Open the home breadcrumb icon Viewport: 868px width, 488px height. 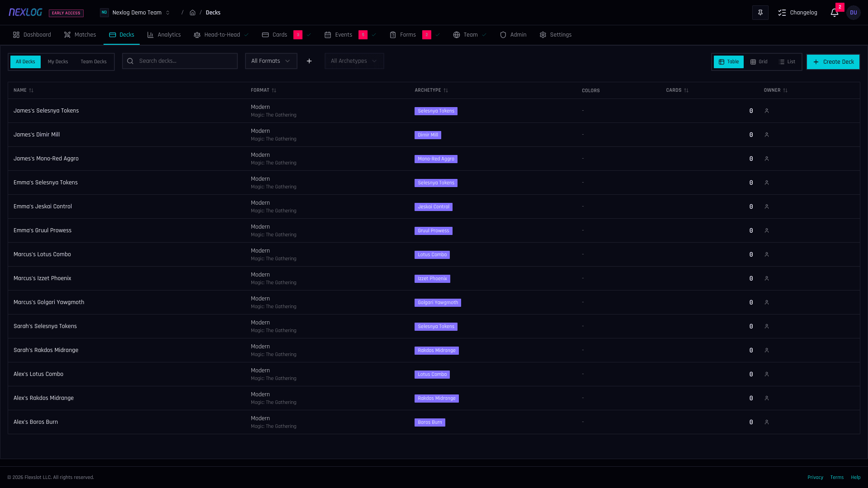click(193, 13)
